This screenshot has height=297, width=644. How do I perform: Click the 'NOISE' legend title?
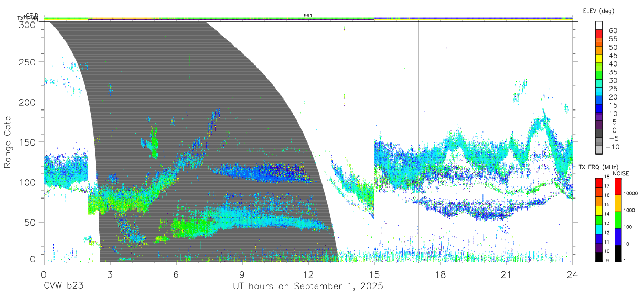[621, 173]
